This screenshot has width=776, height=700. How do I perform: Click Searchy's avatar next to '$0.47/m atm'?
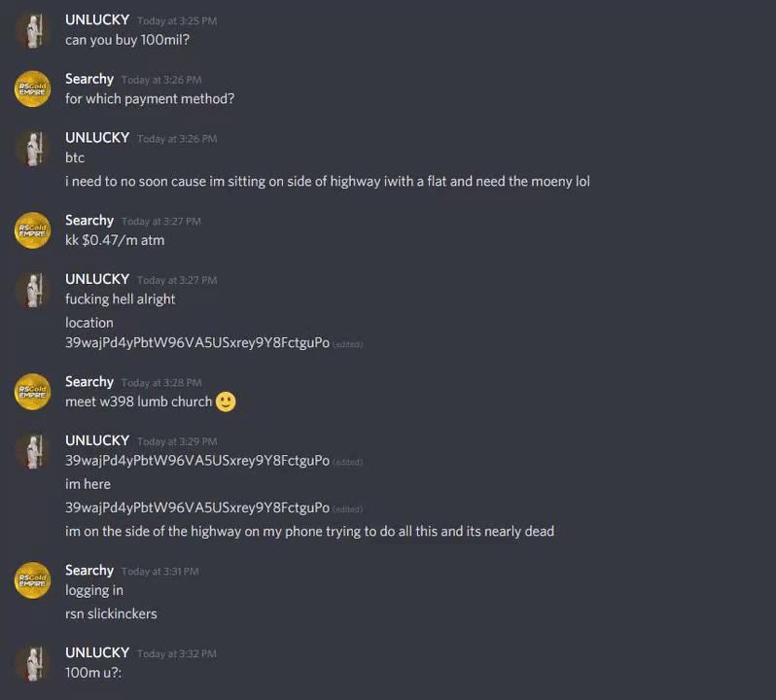(x=33, y=230)
